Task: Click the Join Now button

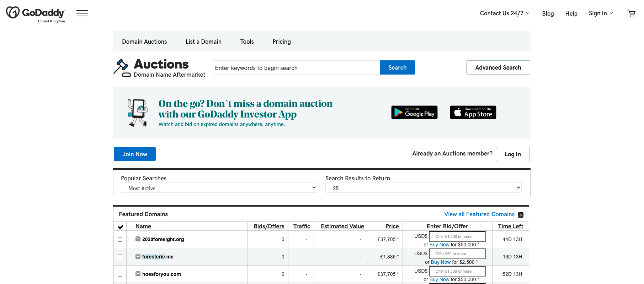Action: (134, 154)
